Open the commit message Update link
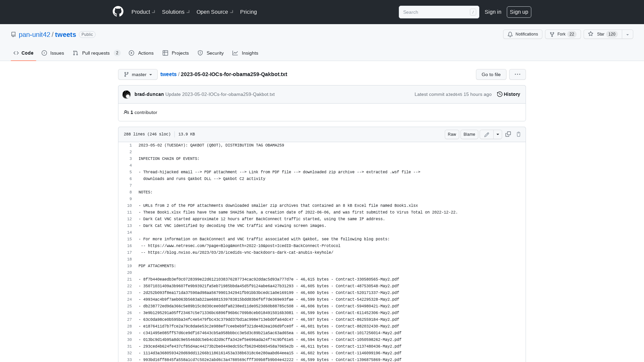This screenshot has width=644, height=362. [220, 94]
